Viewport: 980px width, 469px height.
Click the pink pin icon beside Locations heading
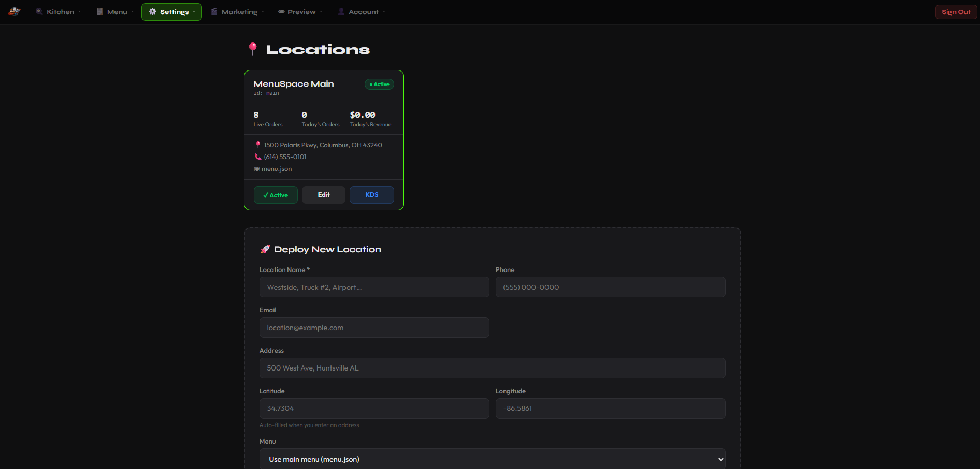(253, 49)
